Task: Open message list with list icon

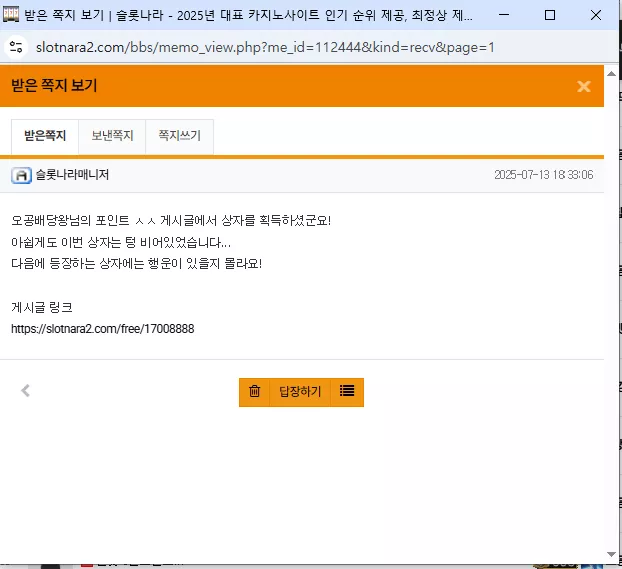Action: pyautogui.click(x=347, y=392)
